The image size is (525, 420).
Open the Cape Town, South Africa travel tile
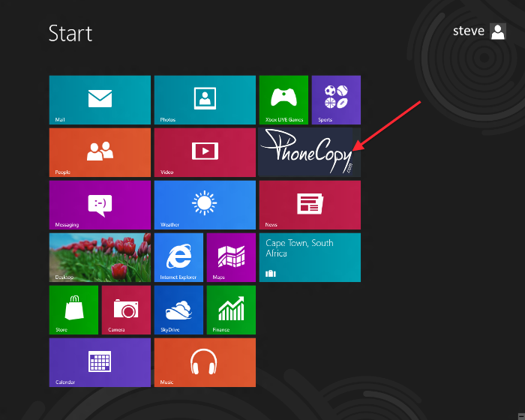point(310,257)
